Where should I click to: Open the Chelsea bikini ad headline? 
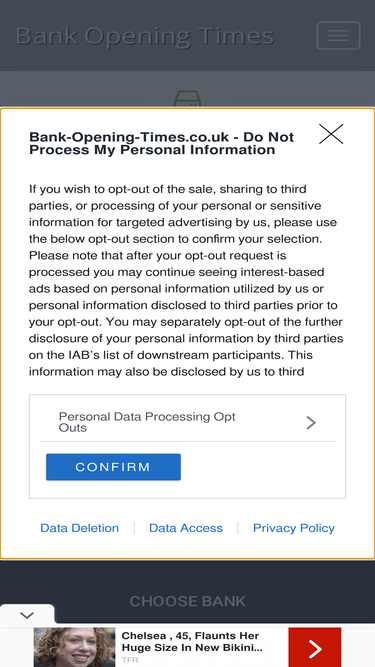(191, 642)
